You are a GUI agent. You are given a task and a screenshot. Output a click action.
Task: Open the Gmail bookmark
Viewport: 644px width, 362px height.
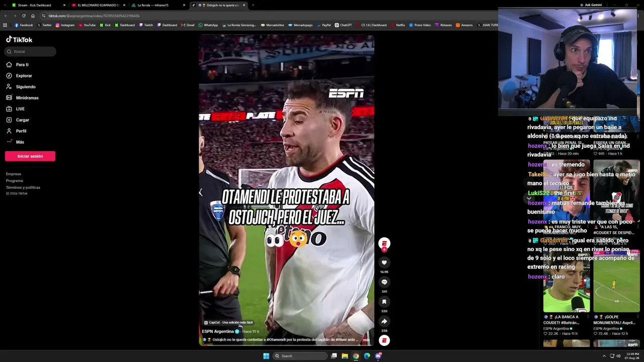pos(188,25)
